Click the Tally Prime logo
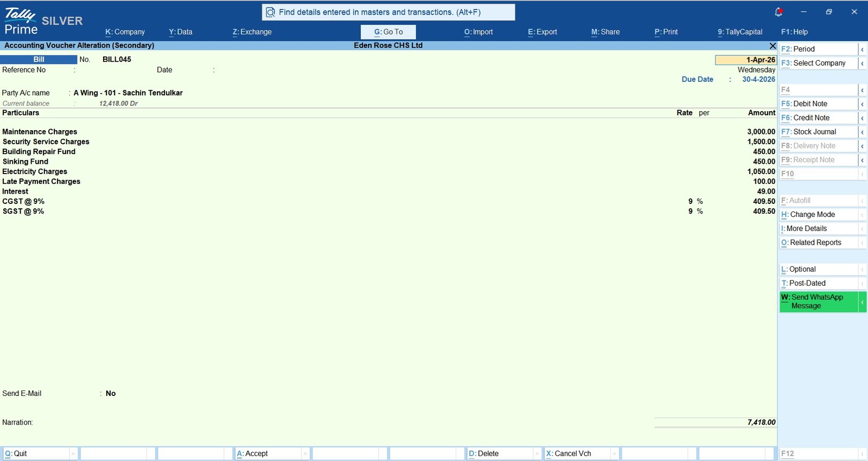This screenshot has height=461, width=868. point(21,21)
